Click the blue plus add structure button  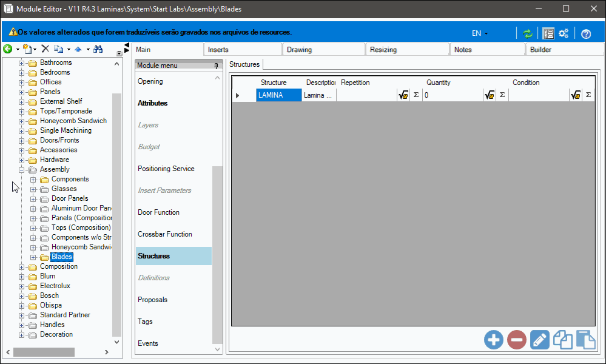(x=494, y=340)
